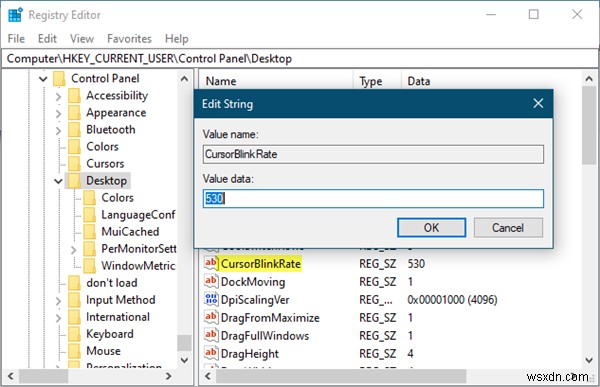
Task: Select the WindowMetric folder icon
Action: pos(90,266)
